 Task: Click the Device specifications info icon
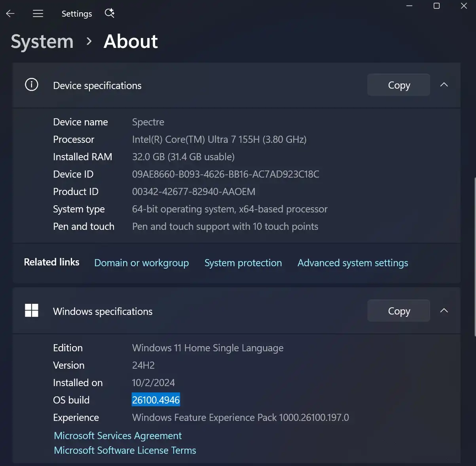32,85
